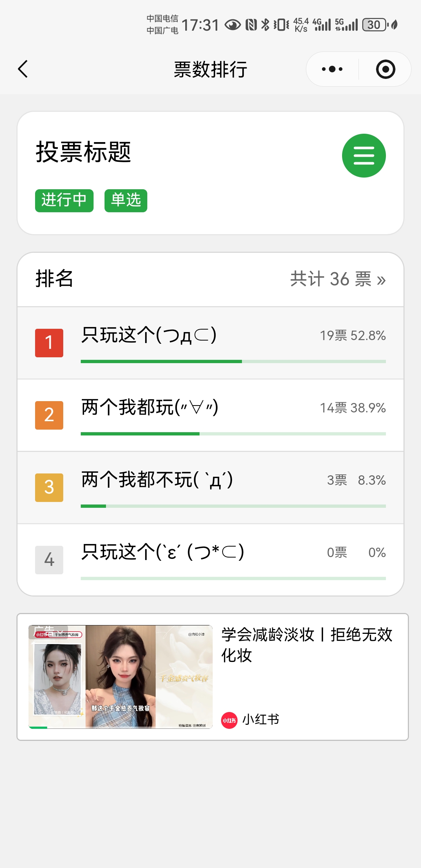Image resolution: width=421 pixels, height=868 pixels.
Task: Select the option 只玩这个(つд⊂)
Action: pyautogui.click(x=149, y=335)
